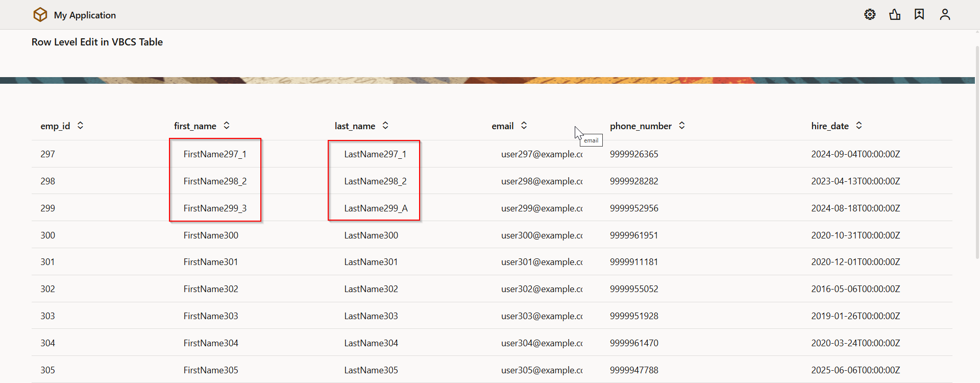
Task: Click the My Application cube logo
Action: 40,15
